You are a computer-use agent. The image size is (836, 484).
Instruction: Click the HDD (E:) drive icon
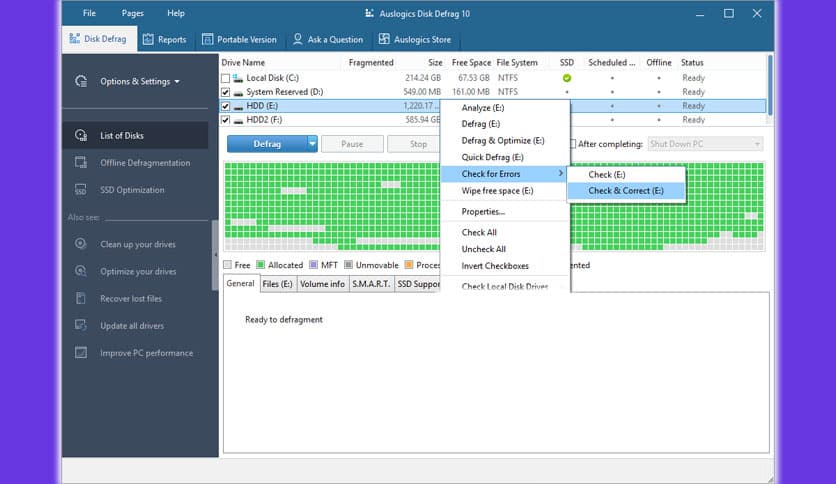(238, 107)
